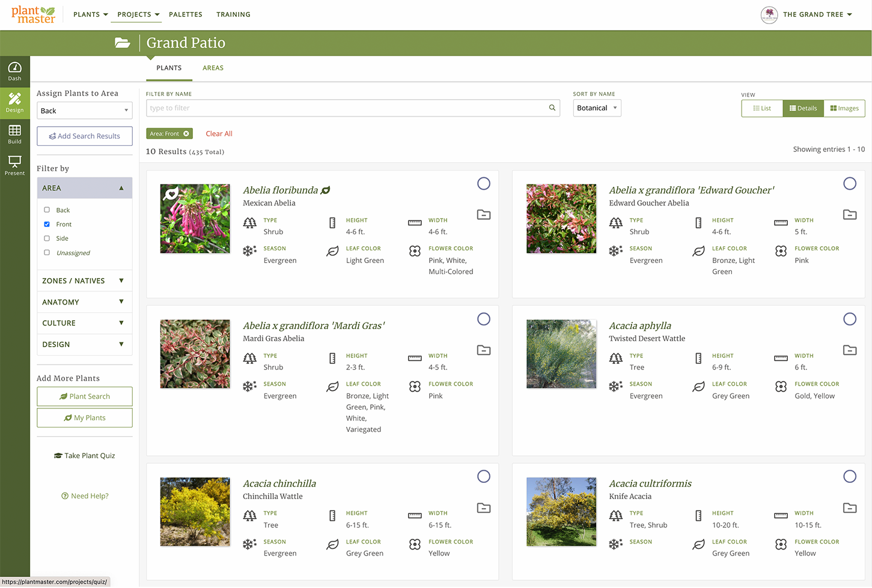Click folder icon on Edward Goucher card
Viewport: 872px width, 588px height.
click(850, 214)
